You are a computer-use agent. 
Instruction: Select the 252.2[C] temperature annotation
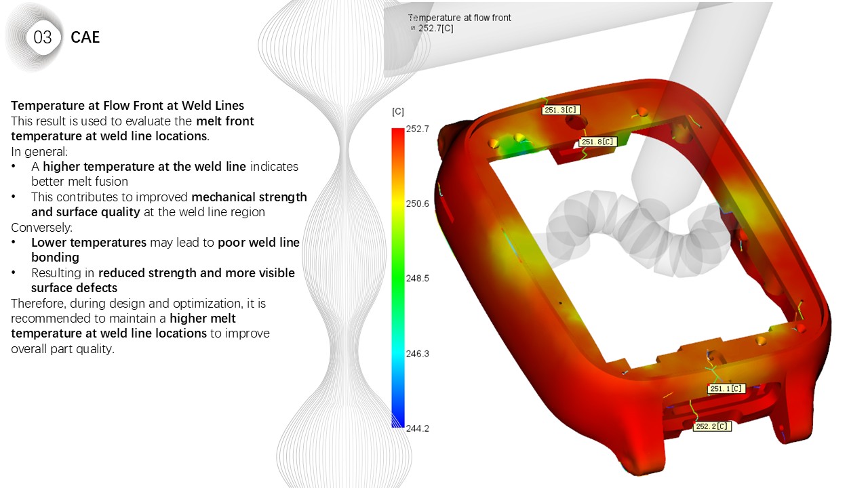point(713,426)
